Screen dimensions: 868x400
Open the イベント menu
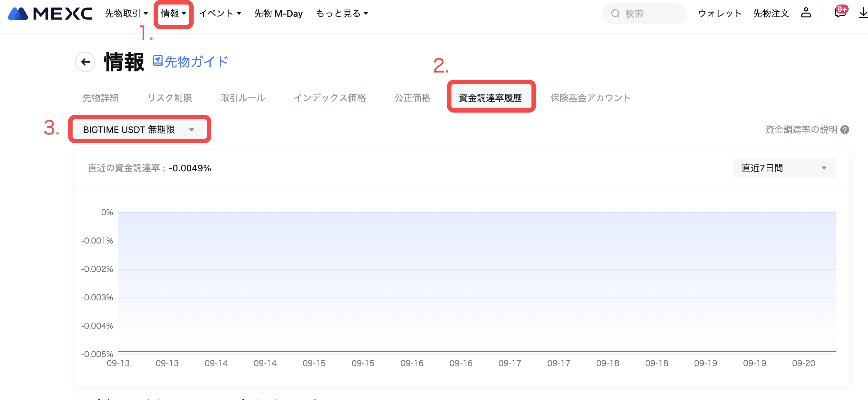click(220, 14)
